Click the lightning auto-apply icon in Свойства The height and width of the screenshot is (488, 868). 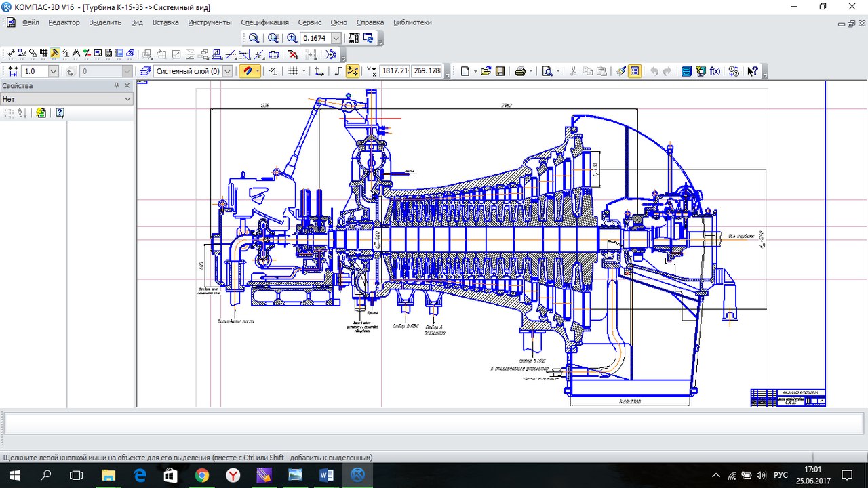point(41,113)
